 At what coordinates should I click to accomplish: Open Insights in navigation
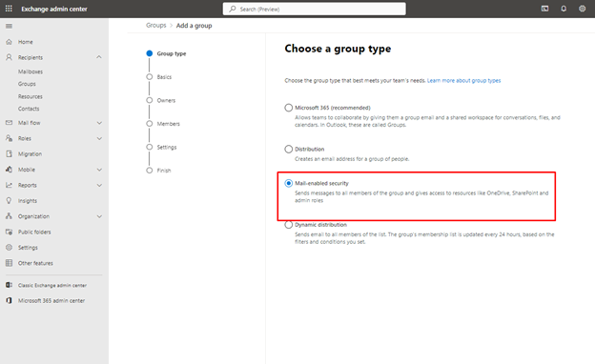[28, 200]
